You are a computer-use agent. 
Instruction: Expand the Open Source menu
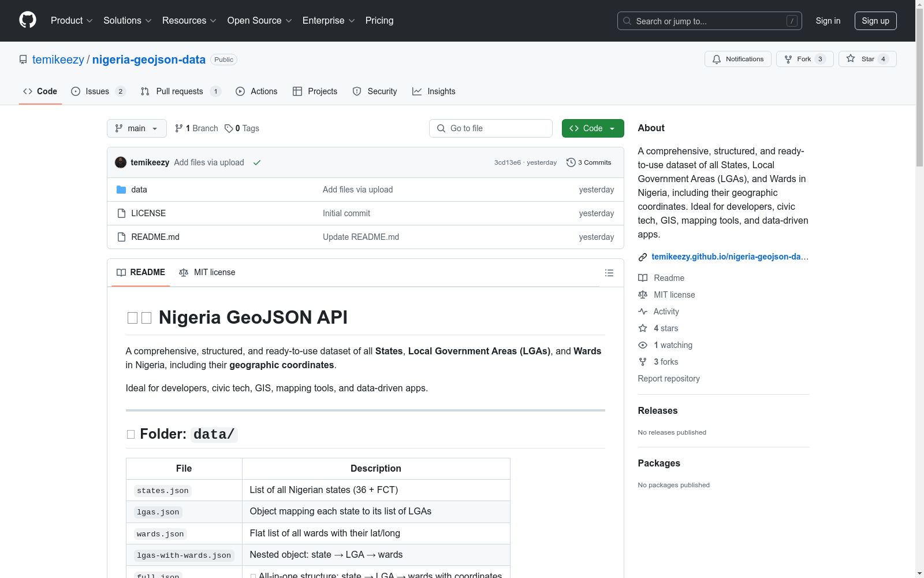[x=260, y=21]
